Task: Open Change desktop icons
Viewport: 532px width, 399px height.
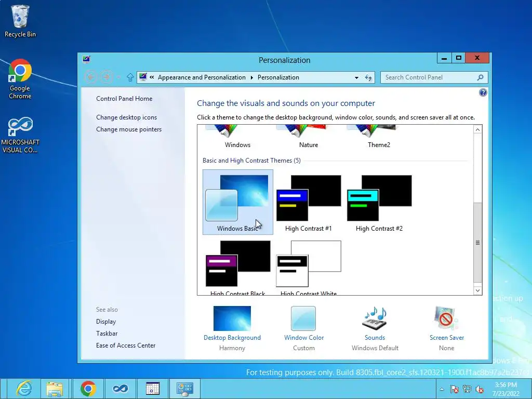Action: click(x=127, y=117)
